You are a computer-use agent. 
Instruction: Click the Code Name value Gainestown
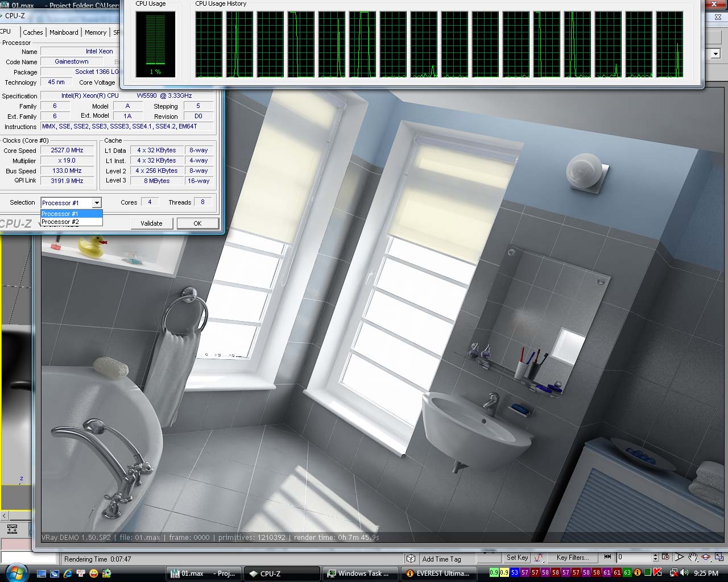[x=72, y=61]
